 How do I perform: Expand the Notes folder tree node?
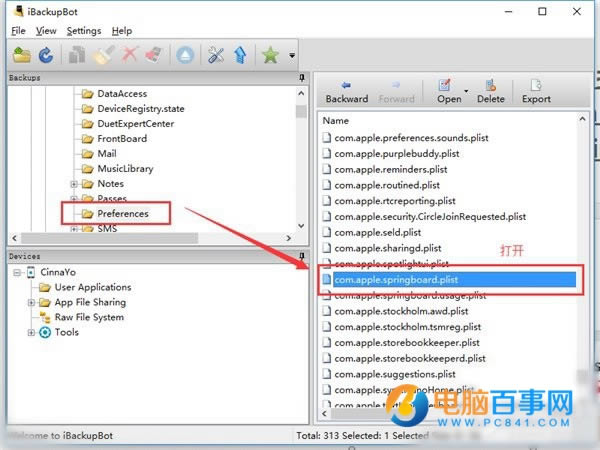(x=74, y=184)
